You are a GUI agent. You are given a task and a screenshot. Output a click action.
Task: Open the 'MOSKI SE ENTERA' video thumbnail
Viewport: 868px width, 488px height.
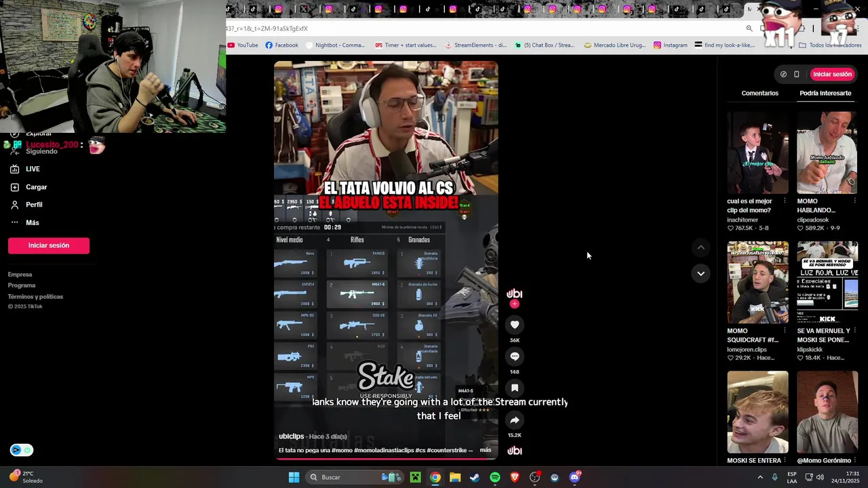[x=757, y=412]
